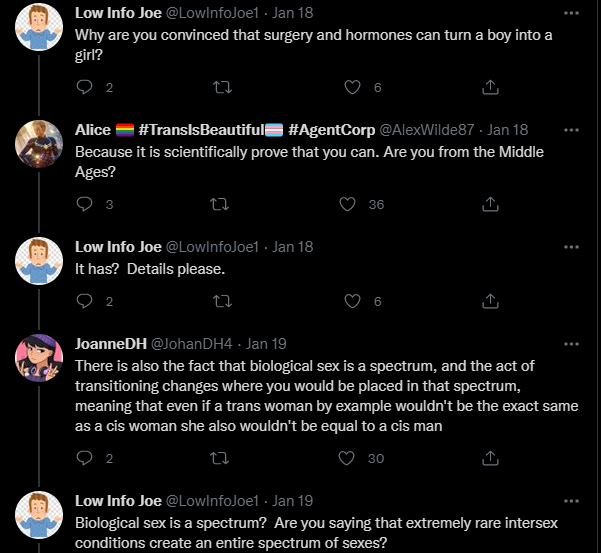Viewport: 601px width, 553px height.
Task: Open the #TransIsBeautiful hashtag
Action: 201,130
